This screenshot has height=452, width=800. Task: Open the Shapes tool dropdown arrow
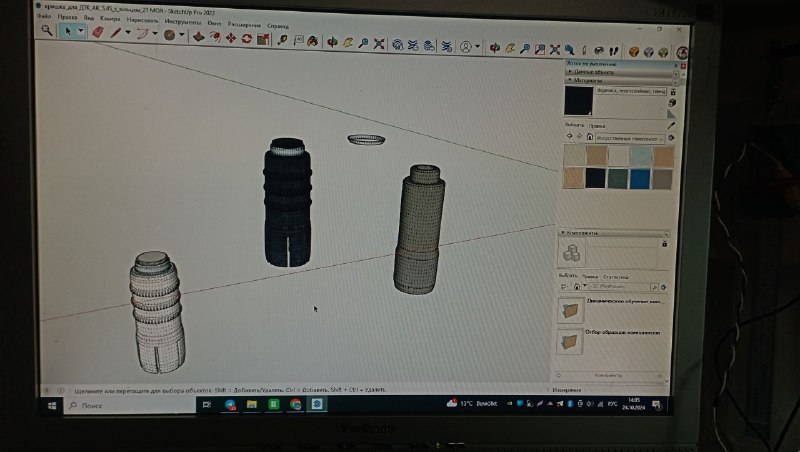(181, 36)
